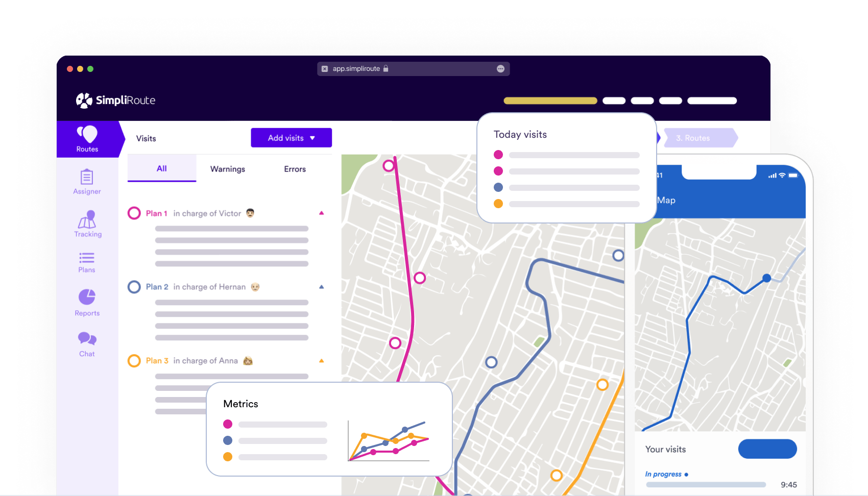The image size is (868, 496).
Task: Open the Routes section in sidebar
Action: point(87,139)
